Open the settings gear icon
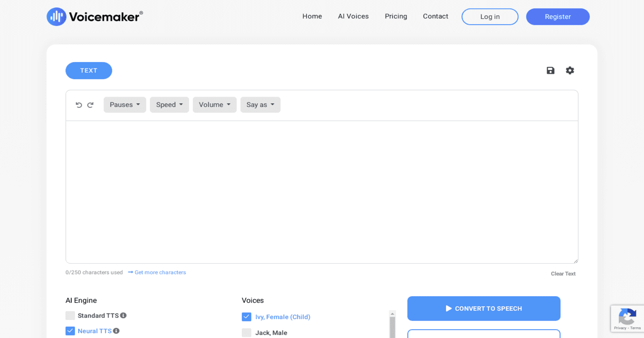This screenshot has width=644, height=338. [570, 70]
